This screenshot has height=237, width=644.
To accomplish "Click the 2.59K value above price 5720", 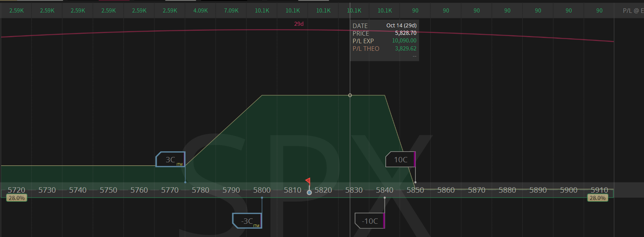I will click(17, 11).
